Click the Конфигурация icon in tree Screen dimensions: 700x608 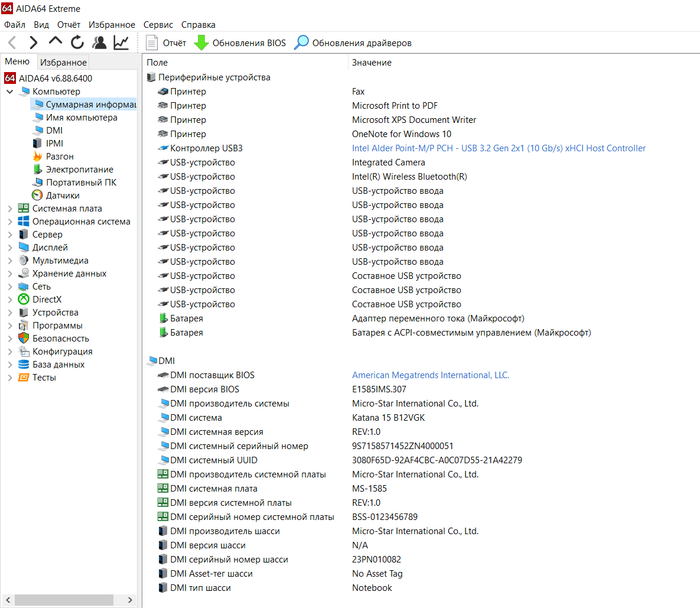click(24, 352)
